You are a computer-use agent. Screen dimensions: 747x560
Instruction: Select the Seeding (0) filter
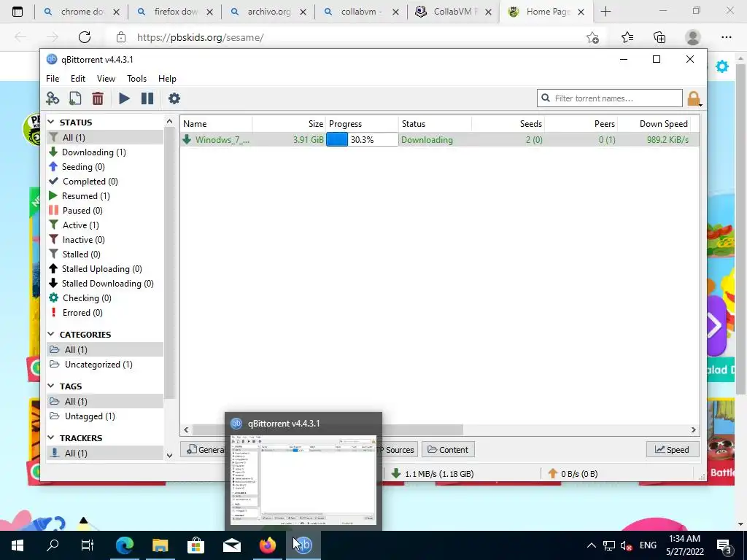(x=105, y=167)
